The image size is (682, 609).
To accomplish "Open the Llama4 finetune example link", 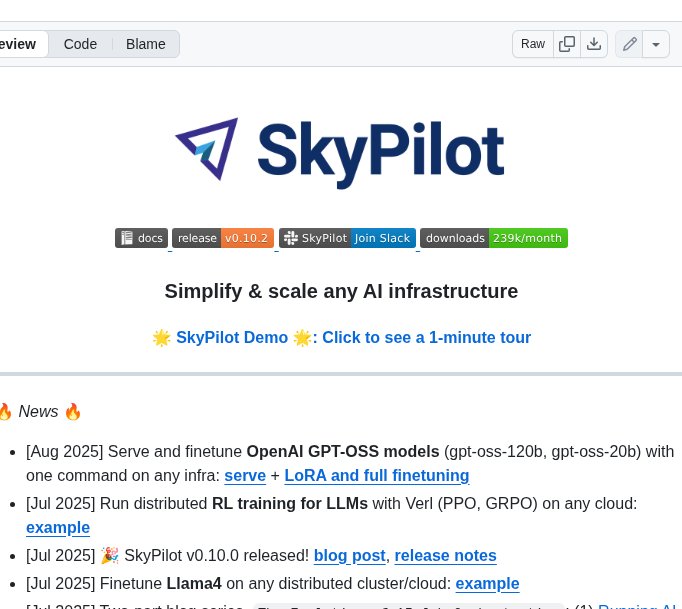I will [487, 583].
